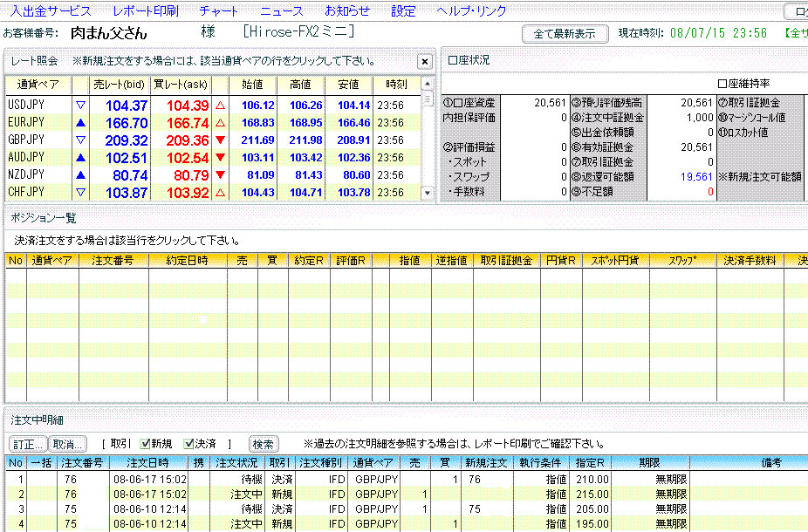The width and height of the screenshot is (808, 532).
Task: Click the GBPJPY ask down-triangle icon
Action: click(220, 140)
